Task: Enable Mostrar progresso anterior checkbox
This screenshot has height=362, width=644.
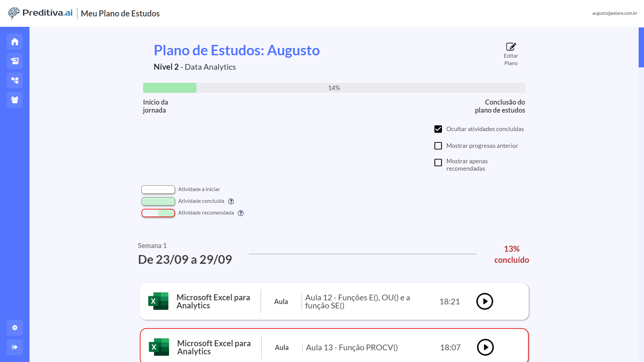Action: click(x=438, y=146)
